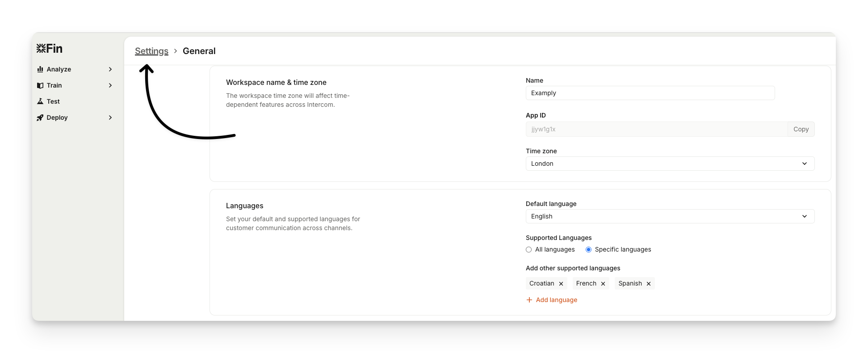Click the Deploy rocket icon
This screenshot has width=868, height=353.
click(40, 118)
